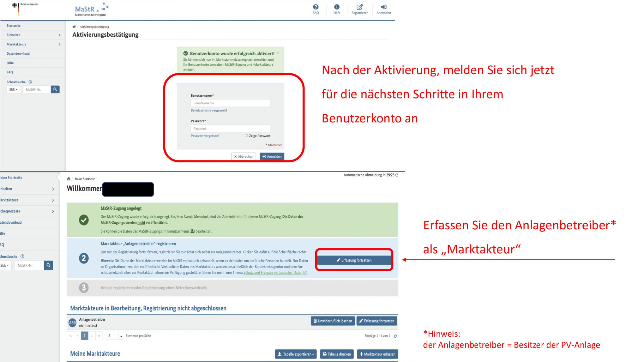644x362 pixels.
Task: Click the home icon in Aktivierungsbestätigung breadcrumb
Action: (x=74, y=27)
